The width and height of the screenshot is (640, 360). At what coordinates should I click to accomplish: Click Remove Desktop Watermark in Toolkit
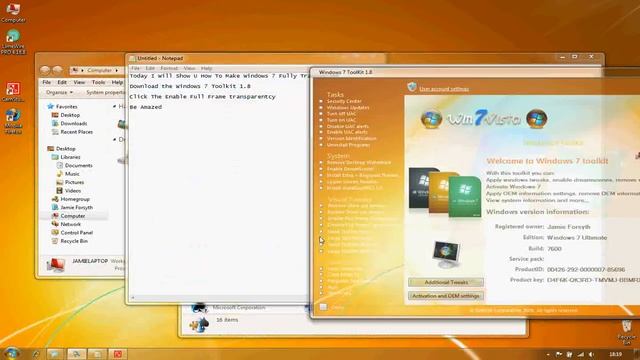tap(359, 162)
